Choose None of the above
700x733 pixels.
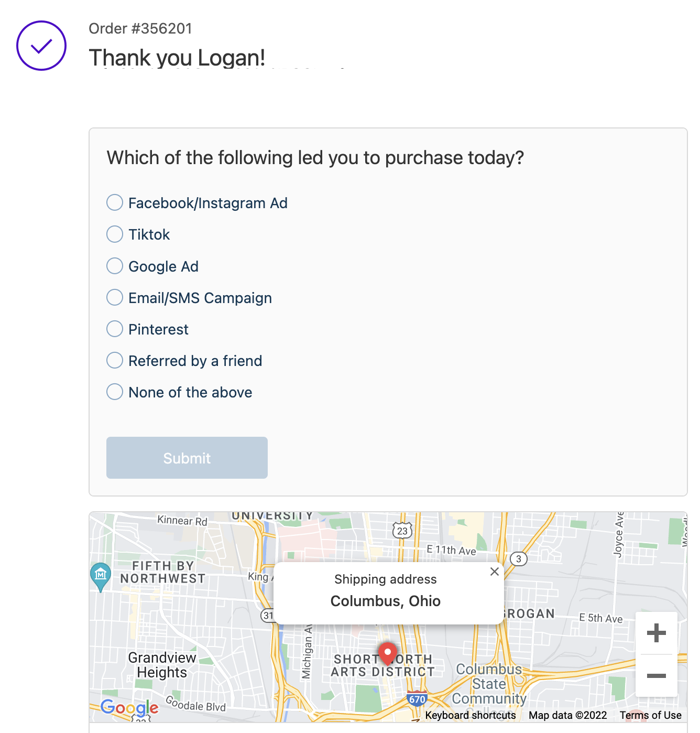click(x=114, y=392)
